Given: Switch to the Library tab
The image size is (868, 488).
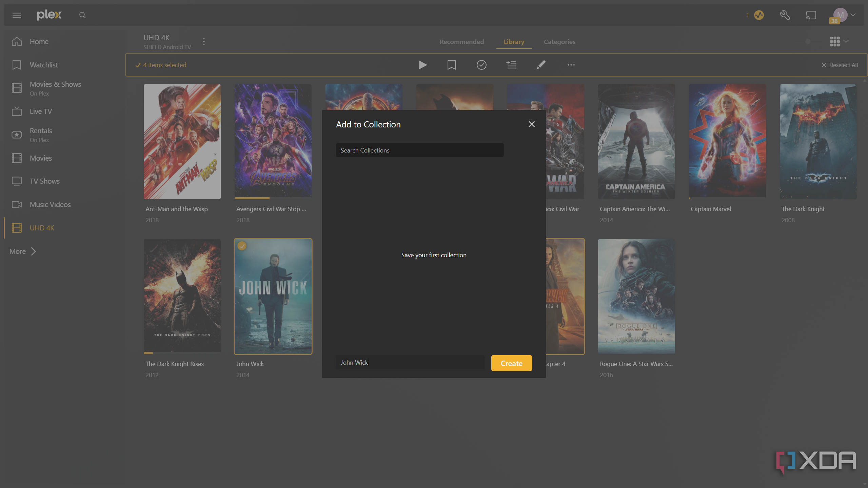Looking at the screenshot, I should coord(514,42).
